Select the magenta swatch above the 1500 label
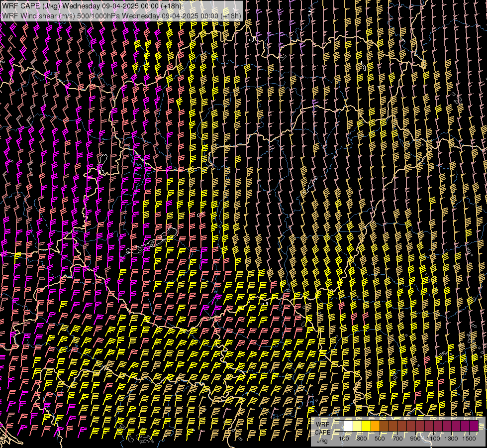The height and width of the screenshot is (448, 487). point(474,426)
